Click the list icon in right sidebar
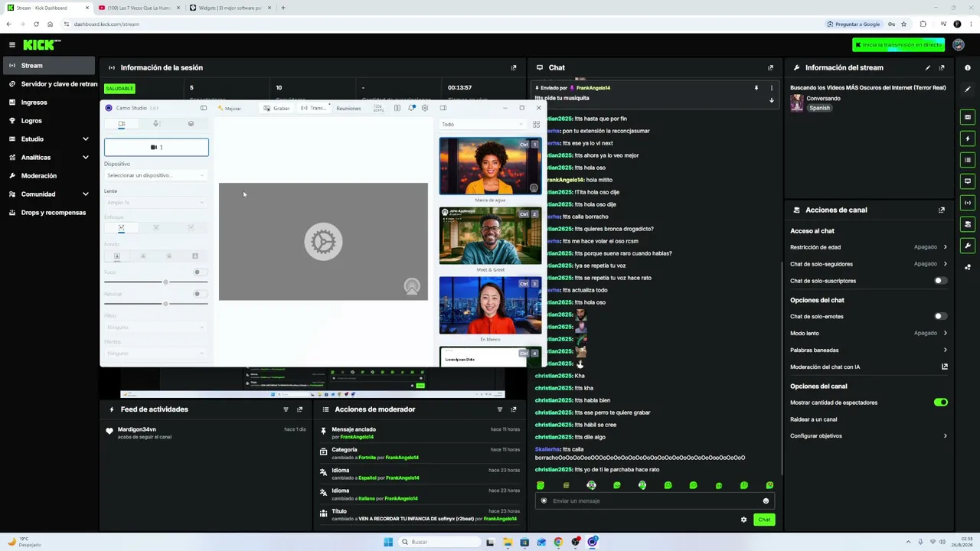The height and width of the screenshot is (551, 980). [x=968, y=160]
